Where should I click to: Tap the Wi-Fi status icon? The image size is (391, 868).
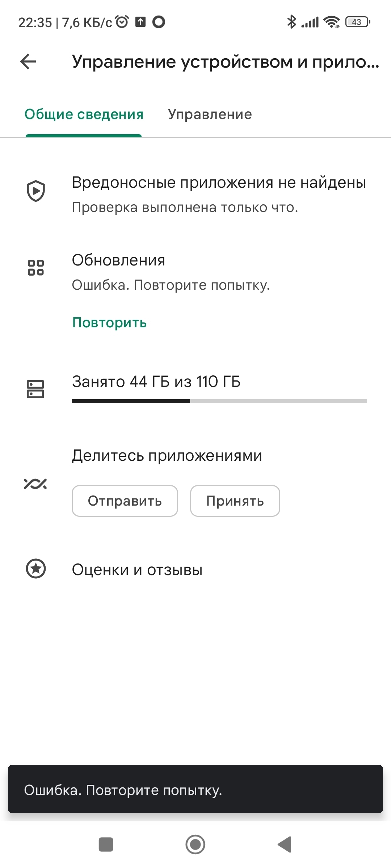332,22
